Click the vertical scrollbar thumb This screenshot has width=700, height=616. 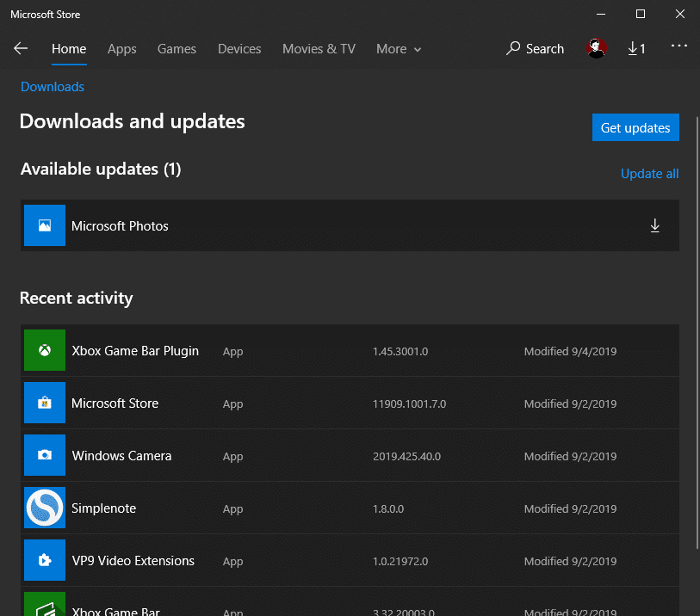coord(697,332)
